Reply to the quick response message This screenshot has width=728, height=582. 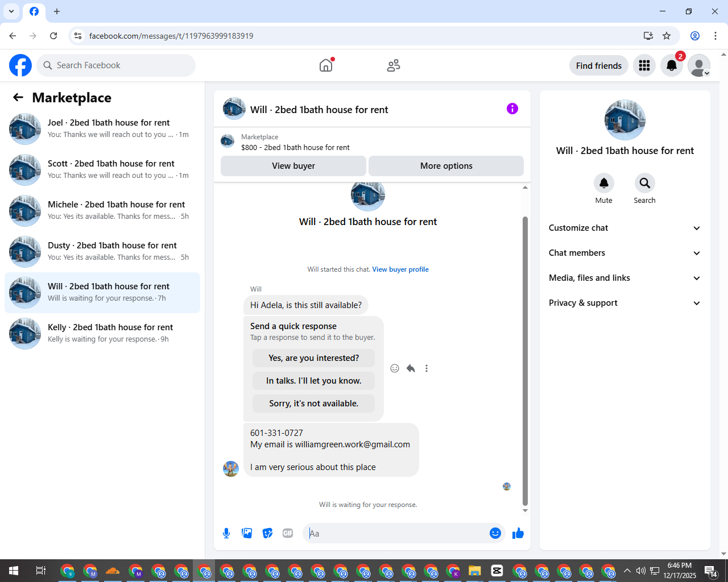[411, 368]
